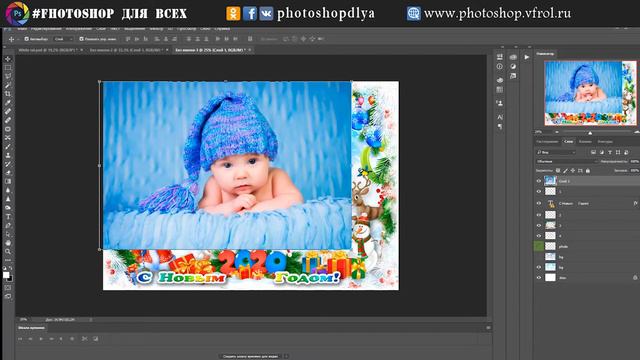Select the Magic Wand tool
The height and width of the screenshot is (360, 640).
8,85
